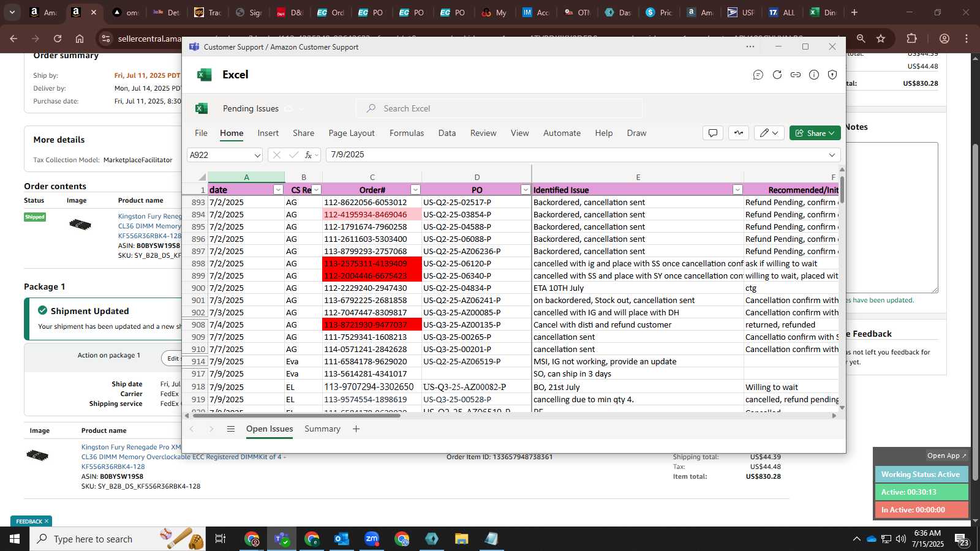Cancel formula entry with the X icon

pyautogui.click(x=277, y=155)
